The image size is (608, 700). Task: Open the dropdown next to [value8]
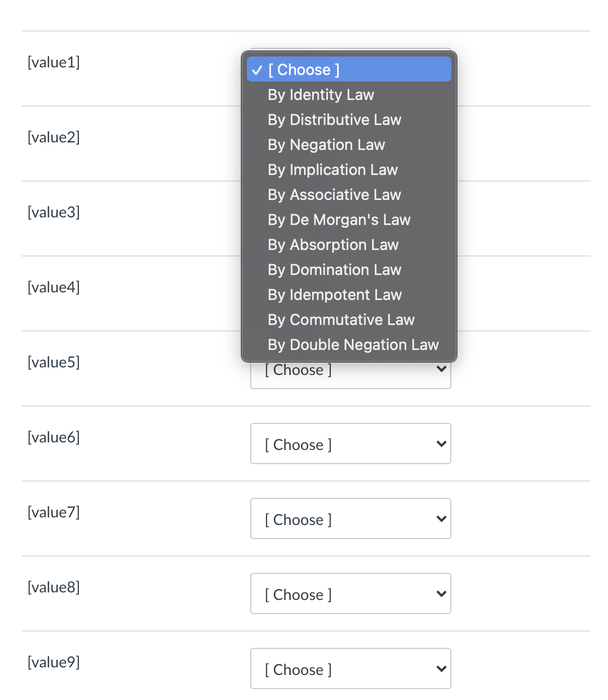(350, 594)
